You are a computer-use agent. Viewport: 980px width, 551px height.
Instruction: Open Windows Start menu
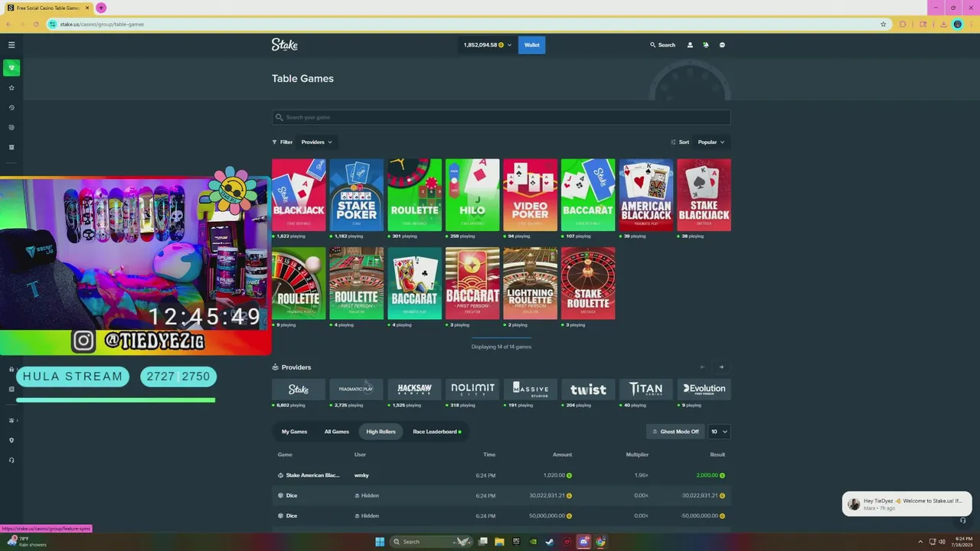(380, 542)
